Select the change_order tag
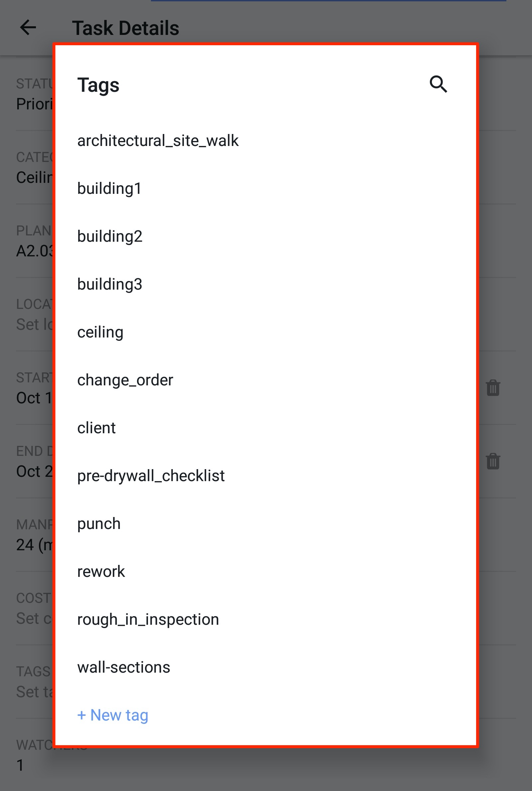532x791 pixels. [x=125, y=380]
